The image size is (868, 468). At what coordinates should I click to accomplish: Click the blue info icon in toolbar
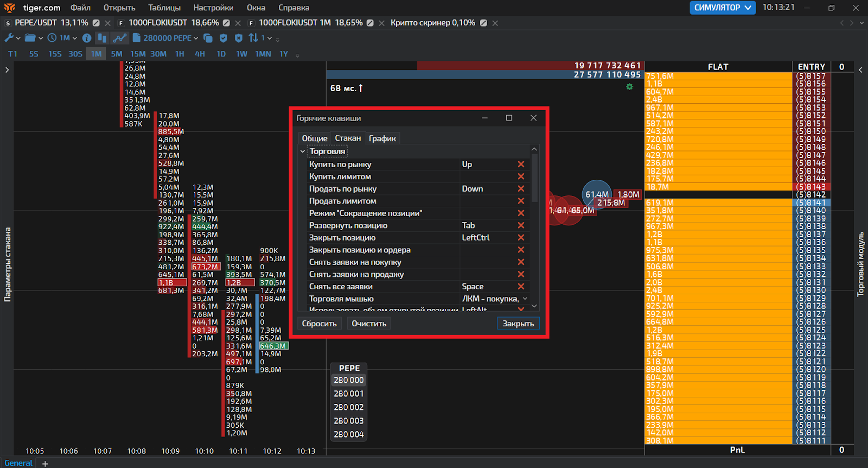[87, 38]
